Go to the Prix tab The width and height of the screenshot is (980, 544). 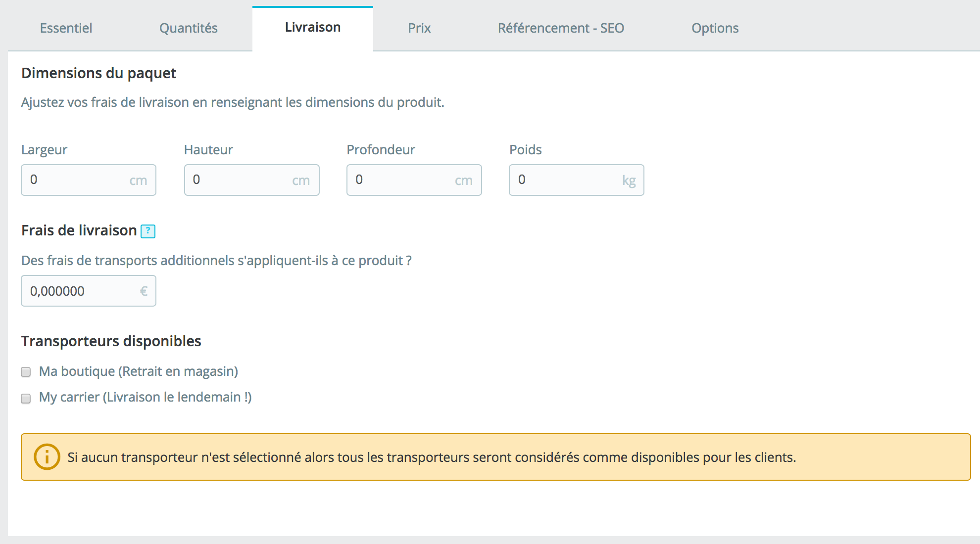click(419, 28)
